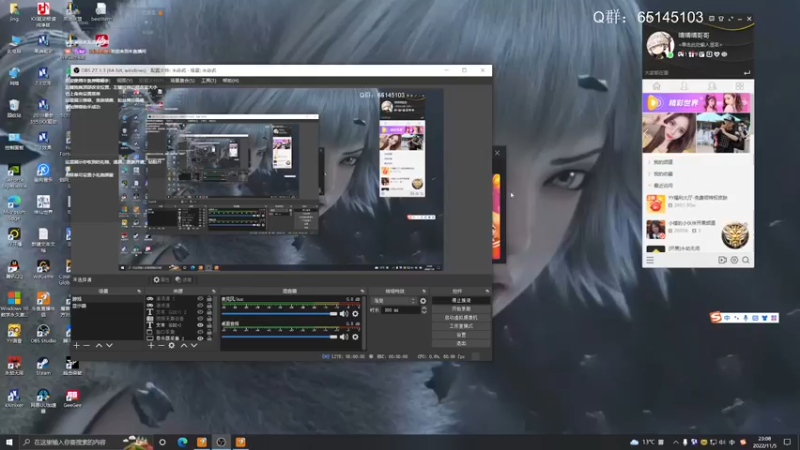Screen dimensions: 800x450
Task: Click YY bottom video camera icon
Action: pos(722,260)
